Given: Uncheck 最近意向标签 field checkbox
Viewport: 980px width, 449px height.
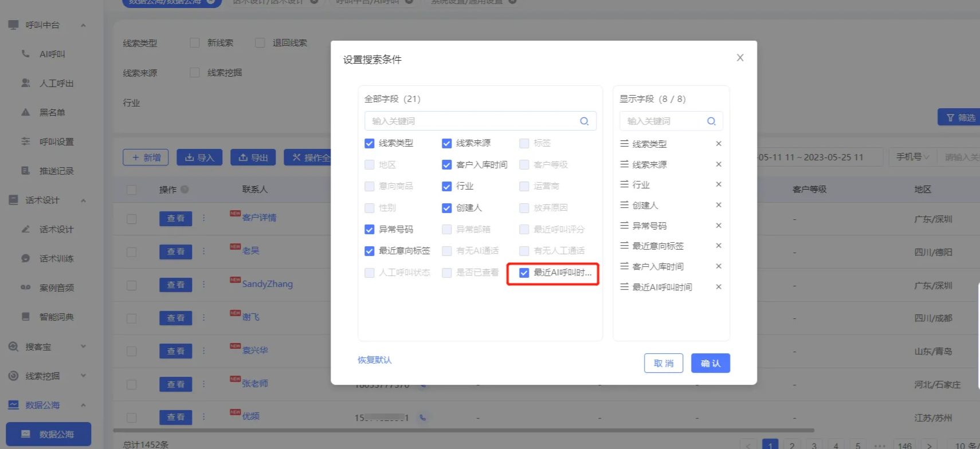Looking at the screenshot, I should pyautogui.click(x=370, y=251).
